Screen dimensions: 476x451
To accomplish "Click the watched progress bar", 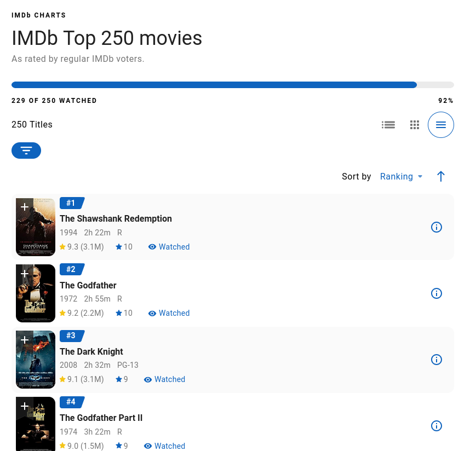I will click(x=232, y=85).
